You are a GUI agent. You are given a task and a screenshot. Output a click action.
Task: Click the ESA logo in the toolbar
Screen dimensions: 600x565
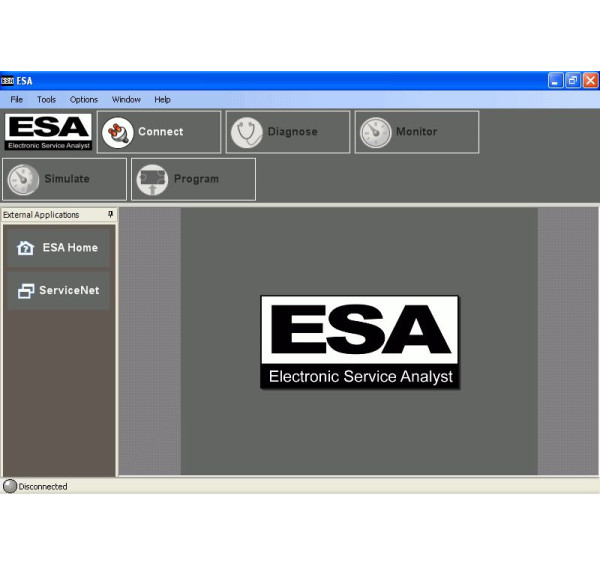(48, 131)
